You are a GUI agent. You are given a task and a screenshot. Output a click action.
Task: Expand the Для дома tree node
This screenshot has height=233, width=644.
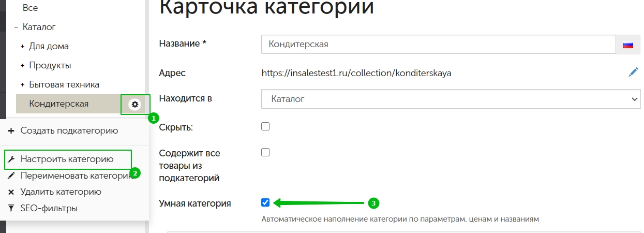[23, 47]
